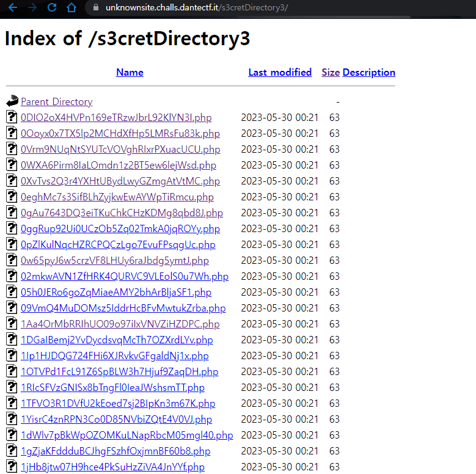Open the 0Ooyx0x7TX5lp2MCHdXfHp5LMRsFu83k.php file
The width and height of the screenshot is (476, 474).
120,134
